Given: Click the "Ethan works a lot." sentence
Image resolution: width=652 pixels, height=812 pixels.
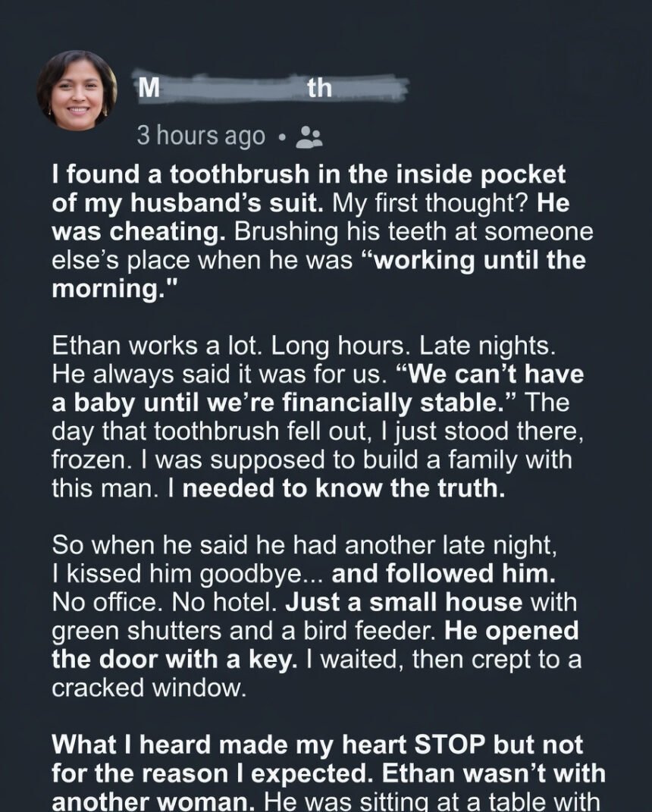Looking at the screenshot, I should pos(158,346).
